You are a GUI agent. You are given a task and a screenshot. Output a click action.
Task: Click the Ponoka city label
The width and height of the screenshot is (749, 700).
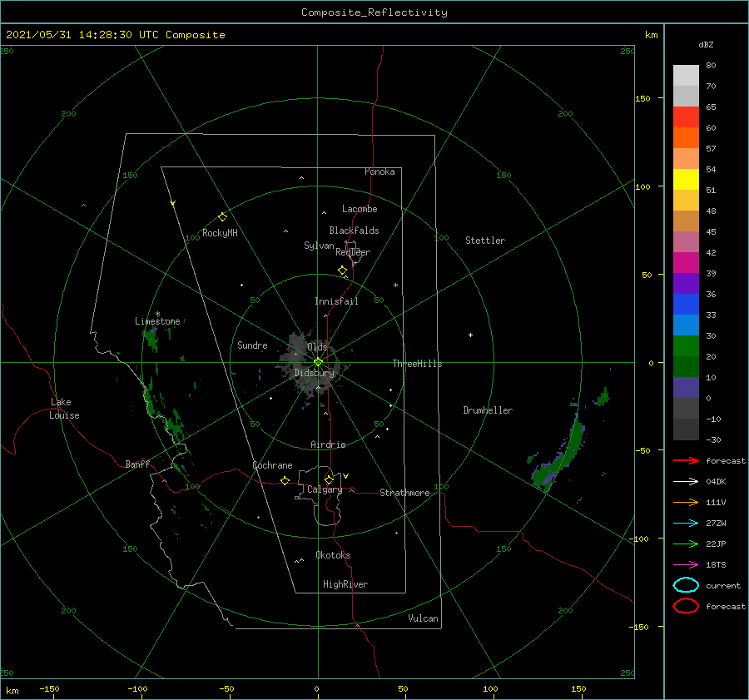(379, 171)
